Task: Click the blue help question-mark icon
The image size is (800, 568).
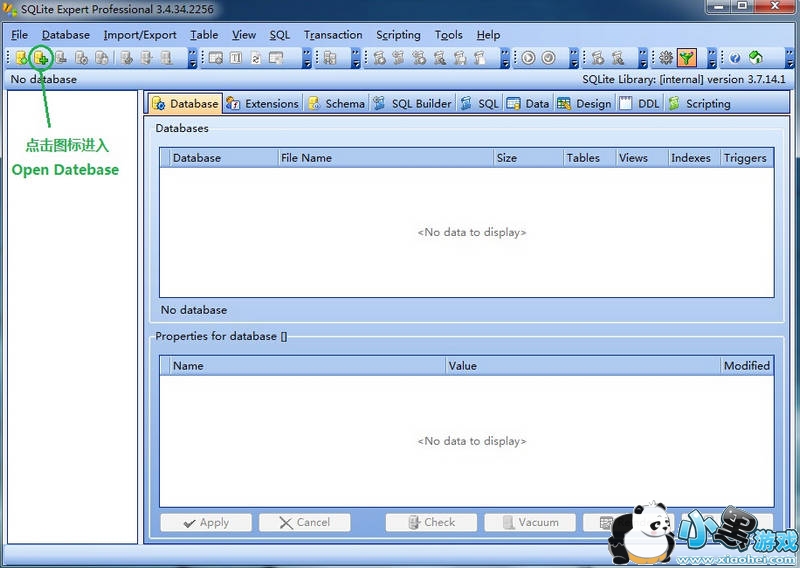Action: [x=735, y=58]
